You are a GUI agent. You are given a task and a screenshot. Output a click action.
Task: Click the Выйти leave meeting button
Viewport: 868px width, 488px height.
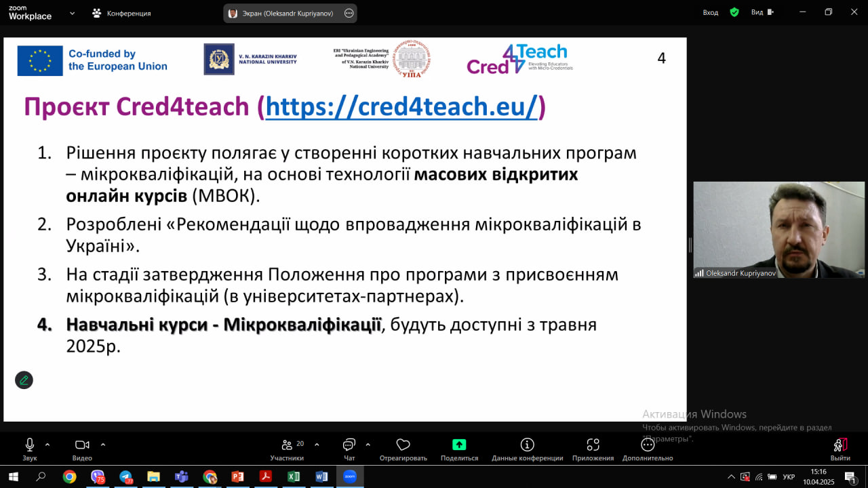point(840,449)
